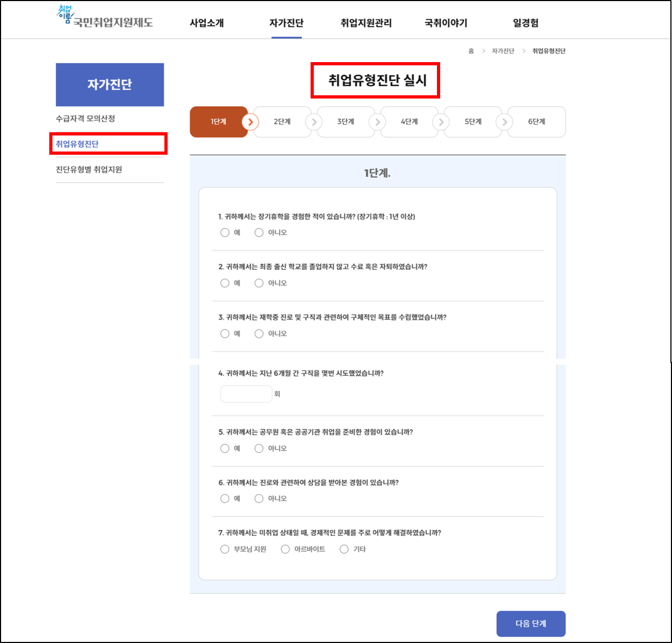The image size is (672, 643).
Task: Select 아니오 for question 2 about graduation
Action: (x=259, y=283)
